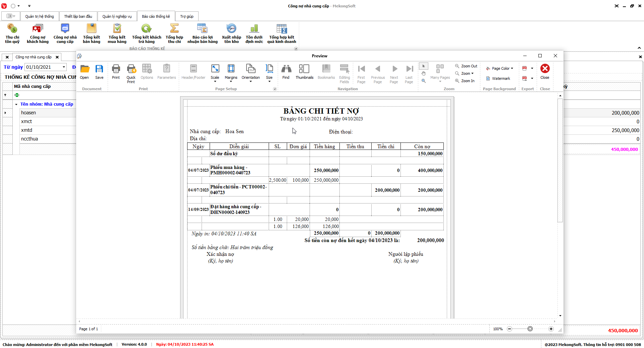Select the Công nợ nhà cung cấp document tab
This screenshot has height=348, width=644.
click(34, 57)
